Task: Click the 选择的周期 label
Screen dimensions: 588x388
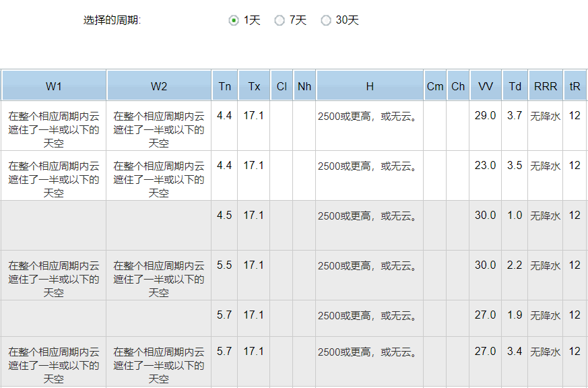Action: pyautogui.click(x=112, y=20)
